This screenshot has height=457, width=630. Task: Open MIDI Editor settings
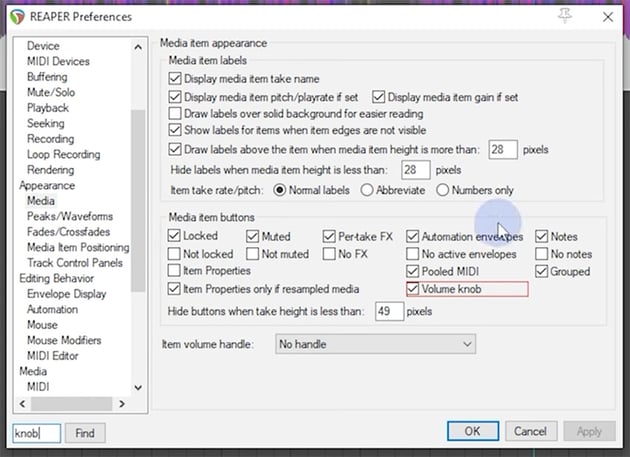[x=53, y=356]
